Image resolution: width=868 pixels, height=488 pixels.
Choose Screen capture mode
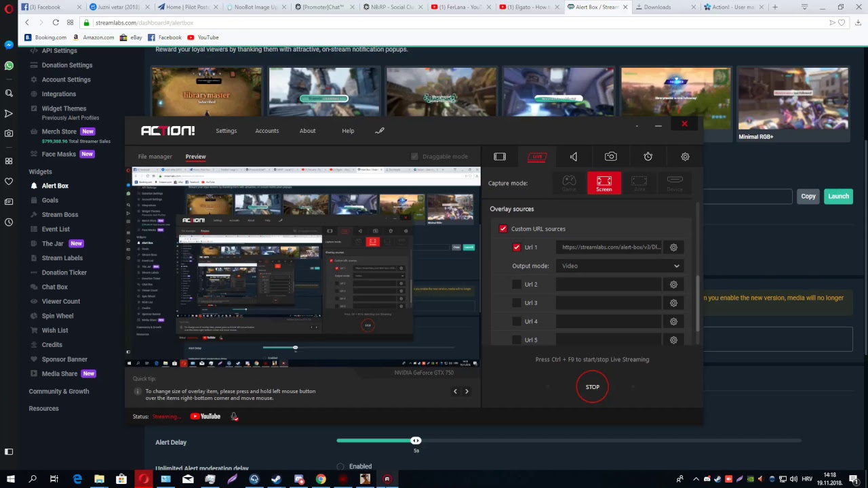coord(604,183)
